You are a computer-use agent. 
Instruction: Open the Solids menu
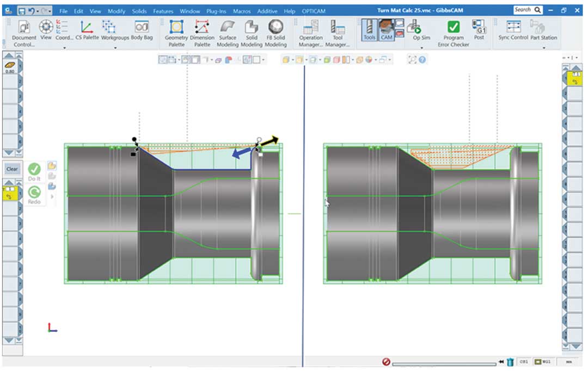pos(139,11)
